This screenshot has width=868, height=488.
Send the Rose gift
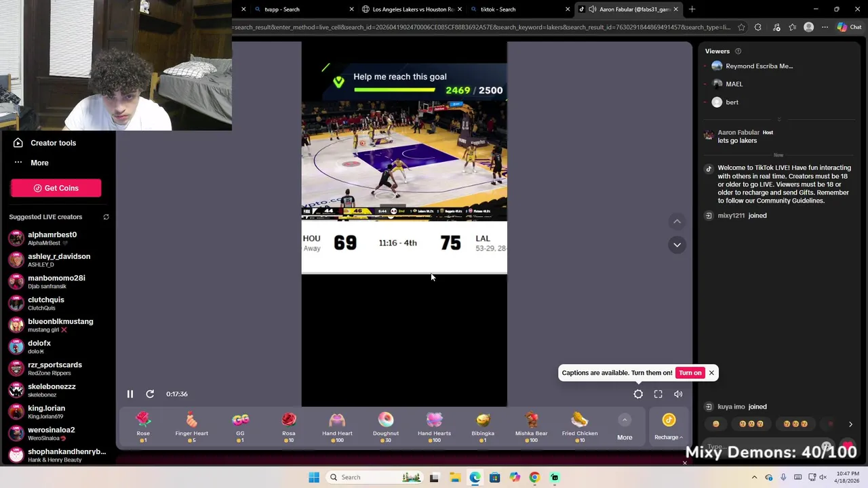tap(143, 428)
